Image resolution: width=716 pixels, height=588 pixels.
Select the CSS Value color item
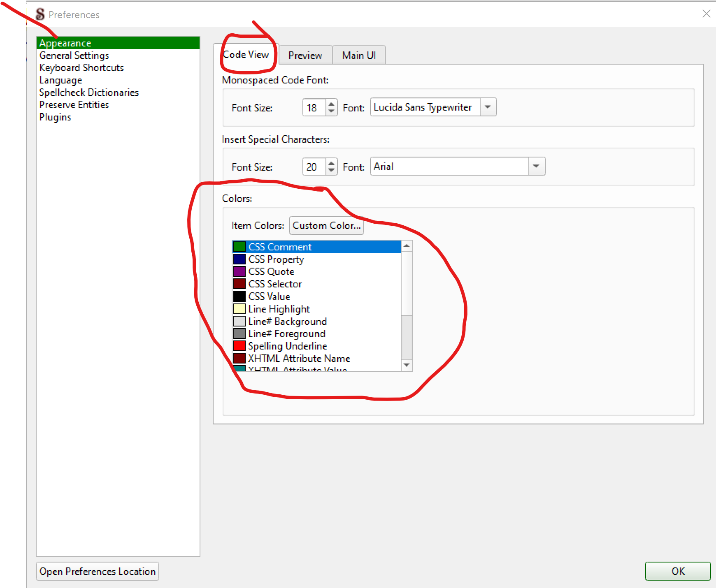(x=316, y=296)
